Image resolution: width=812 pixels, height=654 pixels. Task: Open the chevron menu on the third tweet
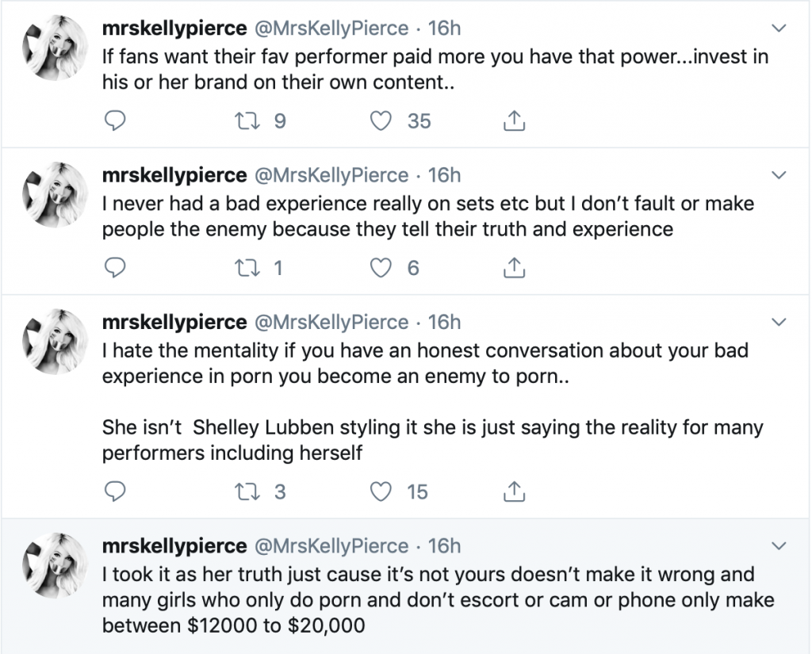coord(779,323)
